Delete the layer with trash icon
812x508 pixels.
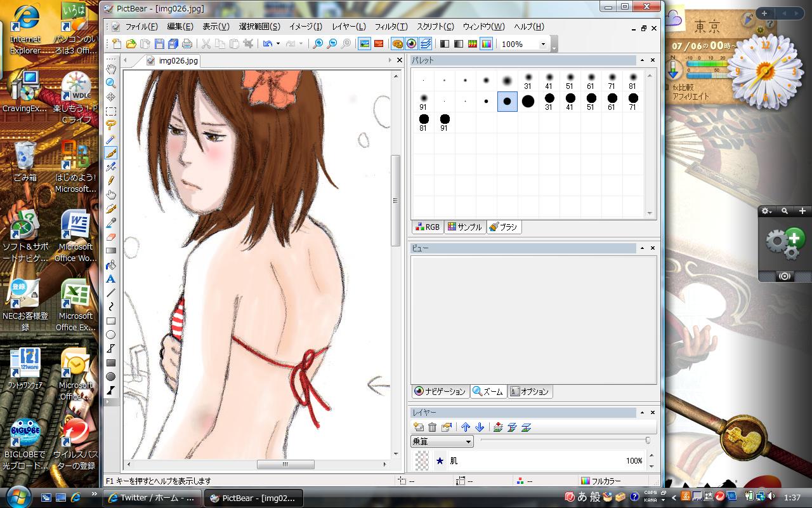(433, 427)
